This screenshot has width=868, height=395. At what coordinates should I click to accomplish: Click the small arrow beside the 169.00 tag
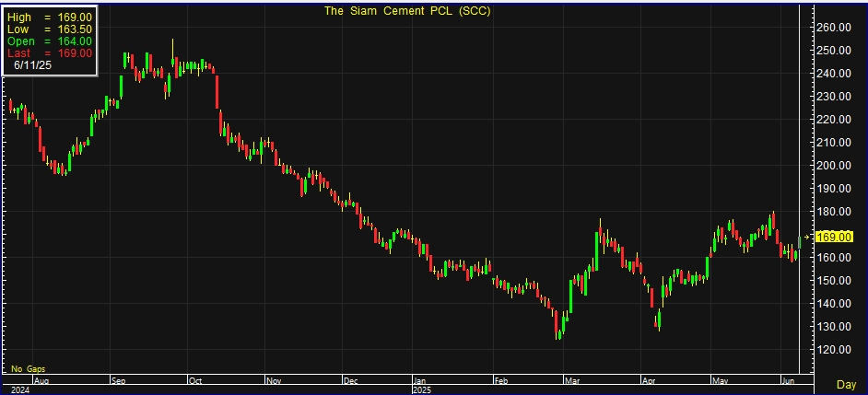(807, 237)
